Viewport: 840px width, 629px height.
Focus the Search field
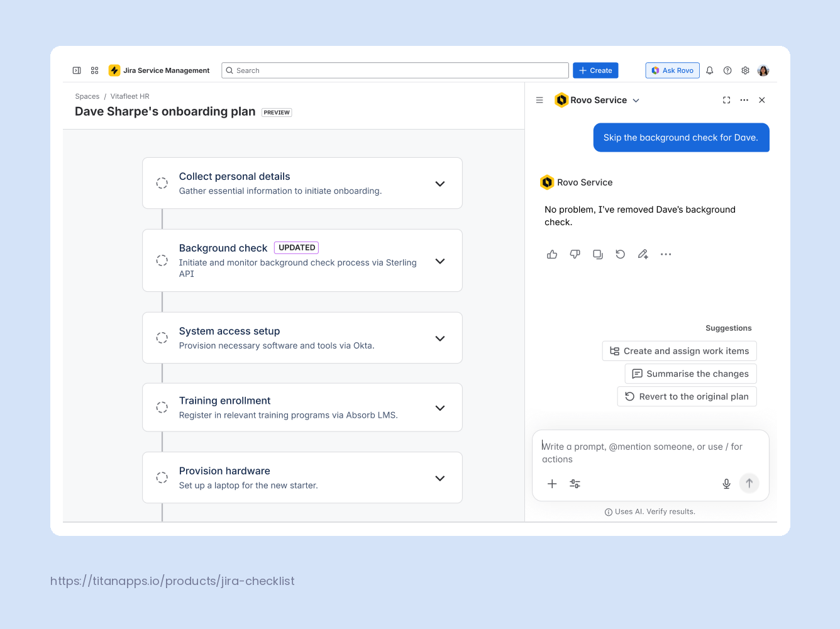point(395,70)
